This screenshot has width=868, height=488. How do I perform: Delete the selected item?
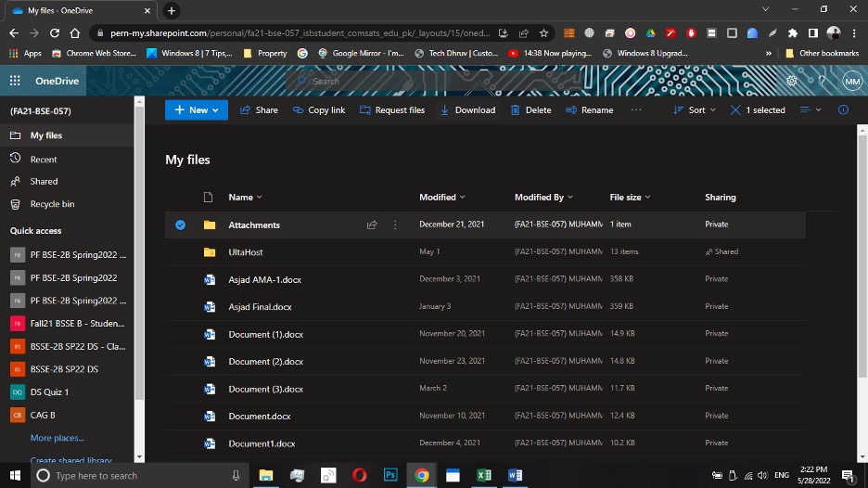click(x=530, y=109)
